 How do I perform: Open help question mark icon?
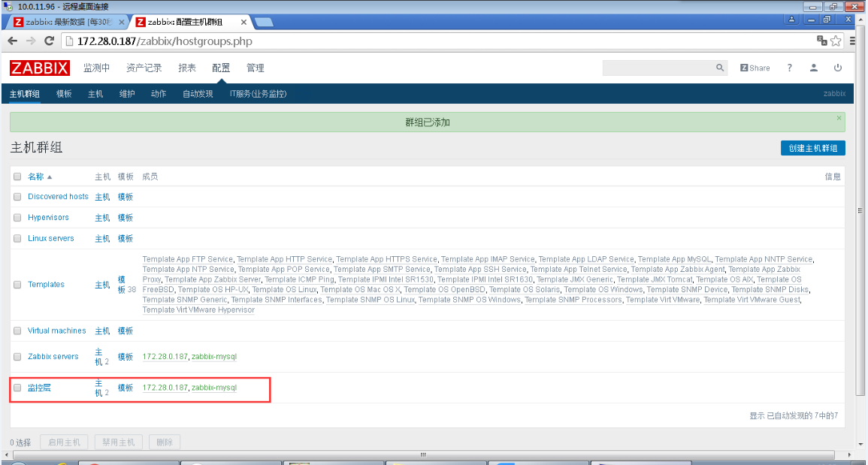(789, 68)
